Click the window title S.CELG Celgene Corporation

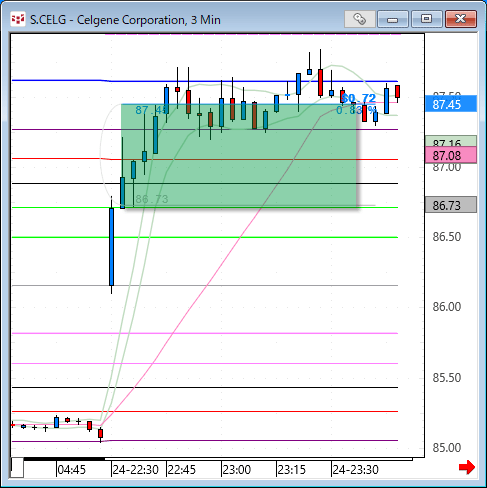(125, 20)
